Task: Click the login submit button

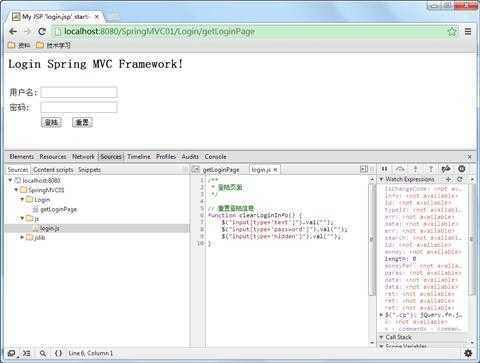Action: 51,122
